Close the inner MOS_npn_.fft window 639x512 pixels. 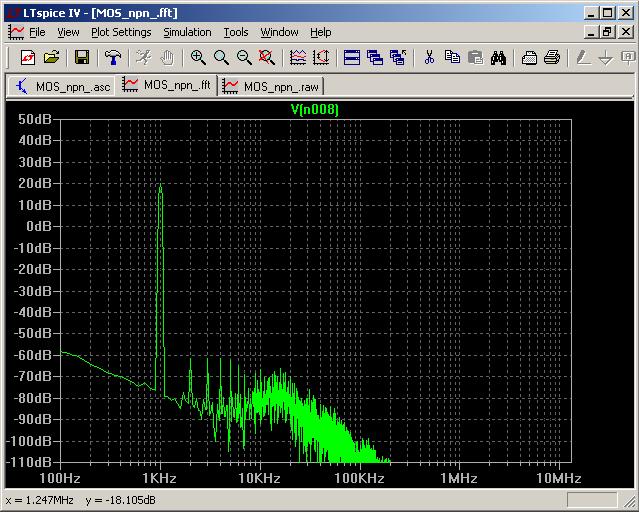(626, 32)
